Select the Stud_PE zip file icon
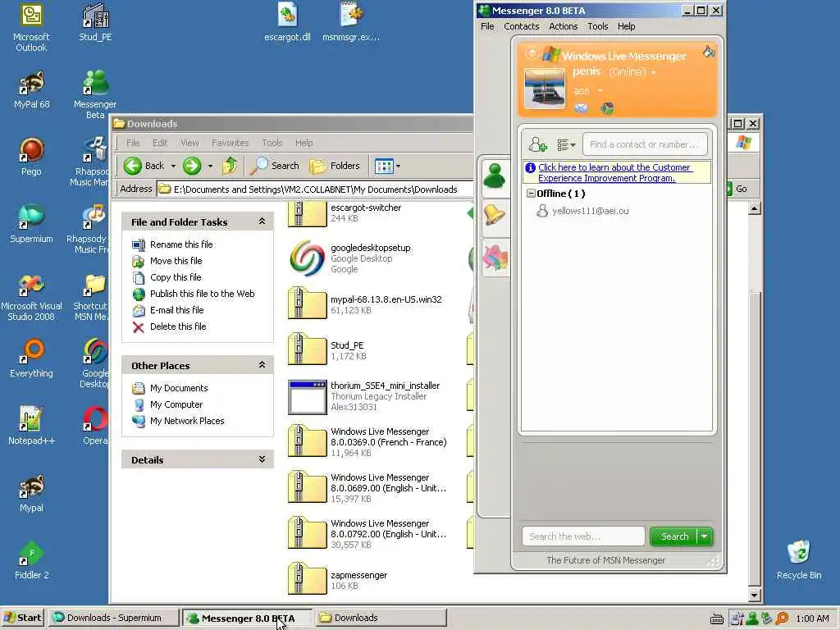Viewport: 840px width, 630px height. [307, 349]
